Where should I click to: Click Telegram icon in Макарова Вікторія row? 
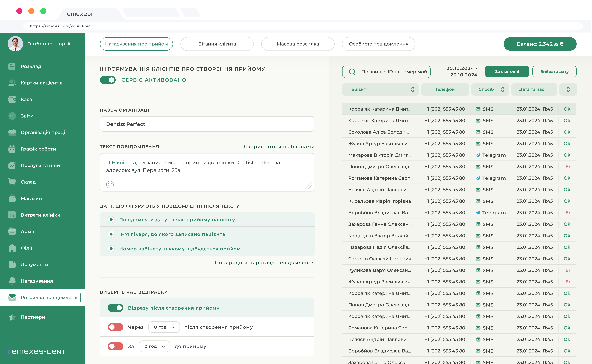pos(478,155)
